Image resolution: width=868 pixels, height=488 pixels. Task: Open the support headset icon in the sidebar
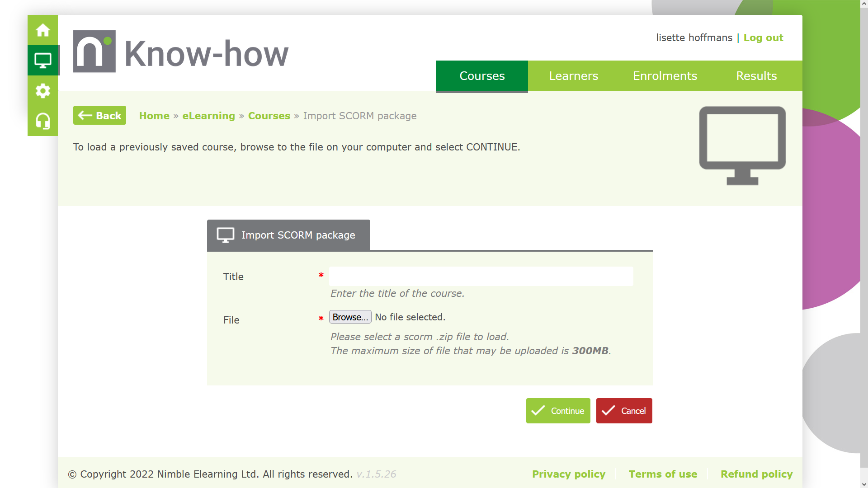(x=43, y=121)
